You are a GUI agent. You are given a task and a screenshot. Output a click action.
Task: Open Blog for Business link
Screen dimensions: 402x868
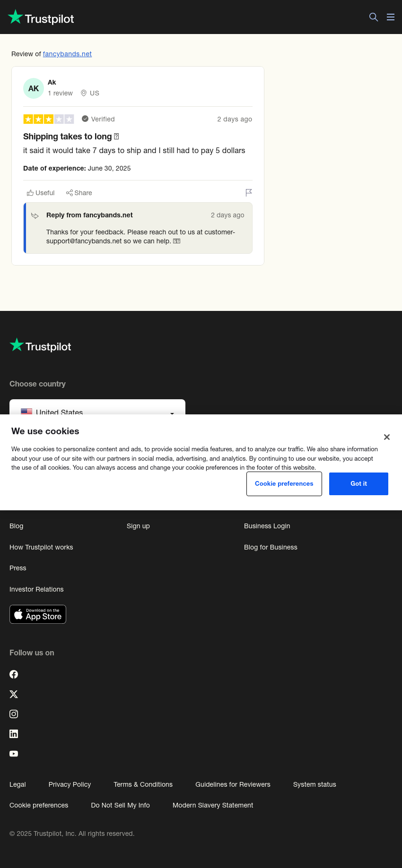click(x=271, y=547)
